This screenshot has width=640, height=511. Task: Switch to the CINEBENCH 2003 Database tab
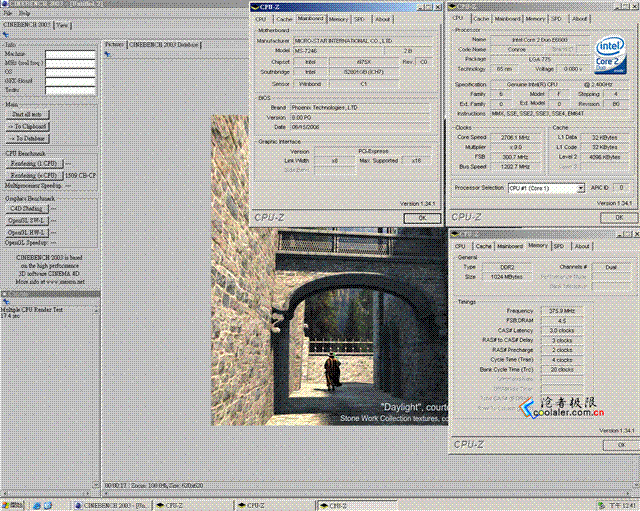click(x=164, y=44)
